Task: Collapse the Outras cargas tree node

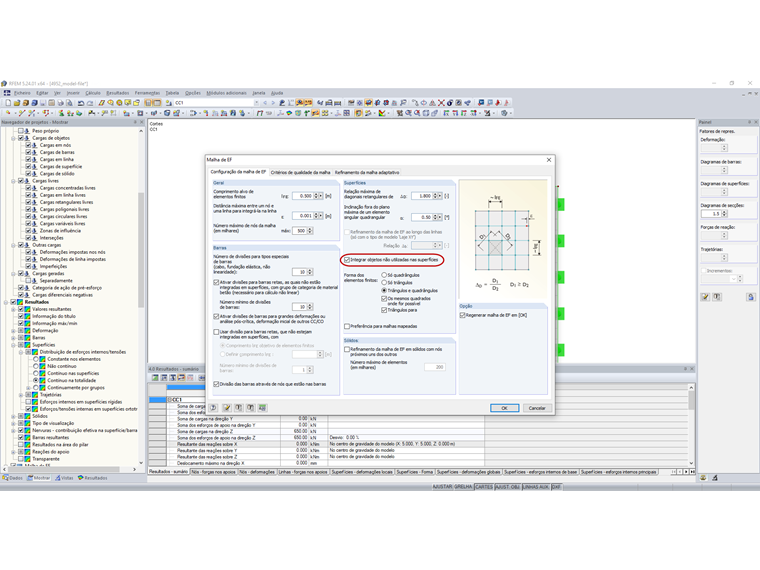Action: coord(13,245)
